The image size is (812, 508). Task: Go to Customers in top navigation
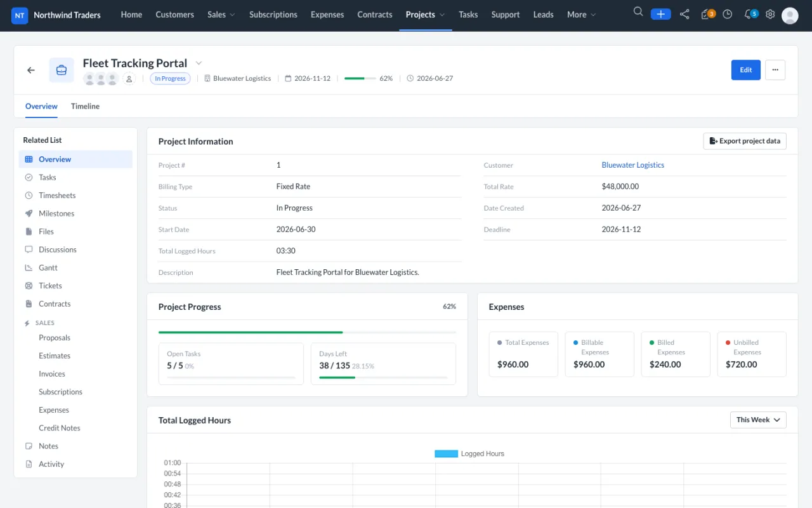(174, 15)
